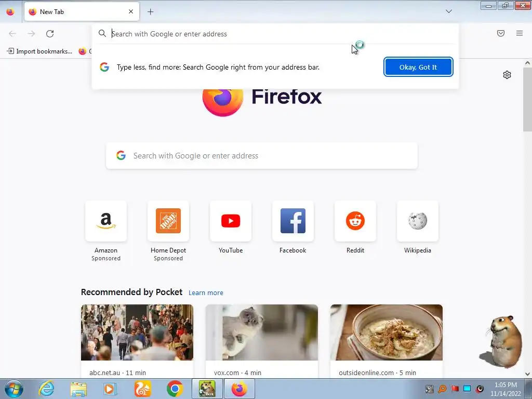Launch UC Browser from taskbar
Image resolution: width=532 pixels, height=399 pixels.
point(142,389)
